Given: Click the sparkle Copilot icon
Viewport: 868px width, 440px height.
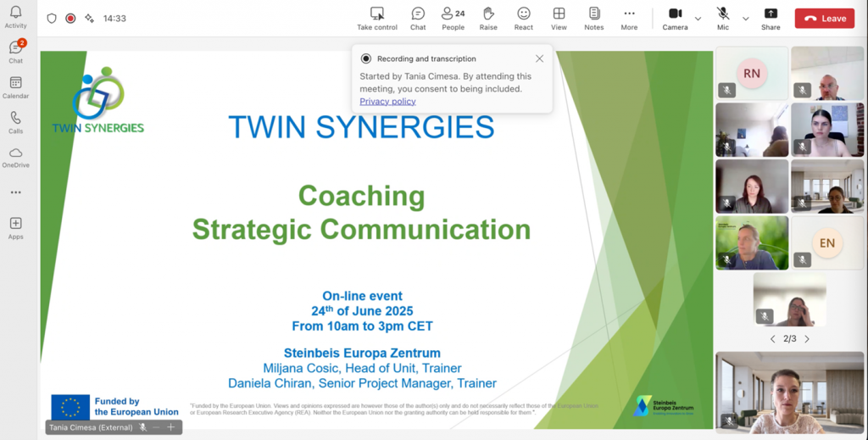Looking at the screenshot, I should 89,19.
